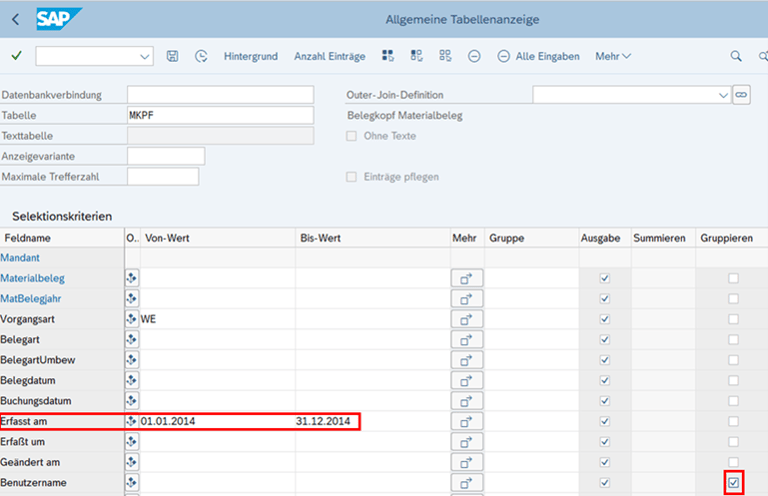This screenshot has width=768, height=496.
Task: Open the command field dropdown
Action: click(146, 56)
